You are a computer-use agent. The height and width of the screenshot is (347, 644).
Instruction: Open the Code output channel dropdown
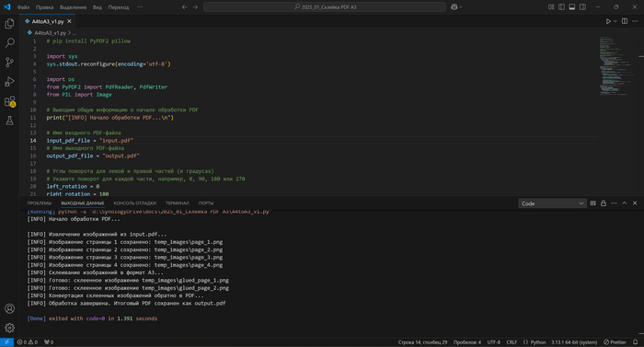(552, 203)
